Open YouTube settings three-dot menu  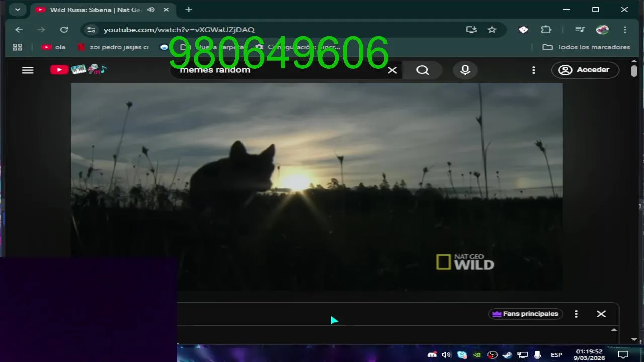(x=534, y=70)
